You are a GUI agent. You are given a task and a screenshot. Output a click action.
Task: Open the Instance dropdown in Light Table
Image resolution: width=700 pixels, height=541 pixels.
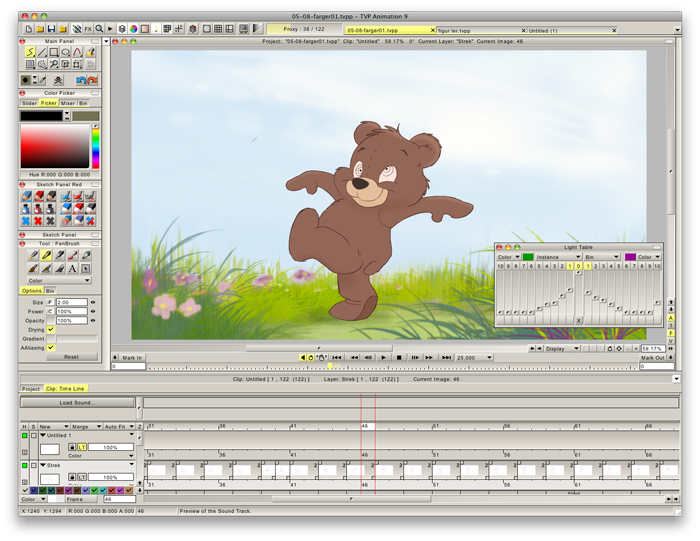click(558, 257)
